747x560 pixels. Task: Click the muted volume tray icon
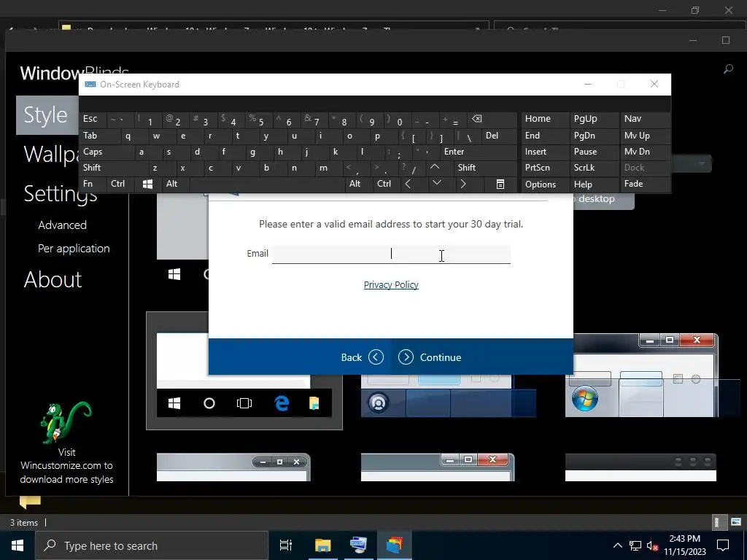coord(652,545)
